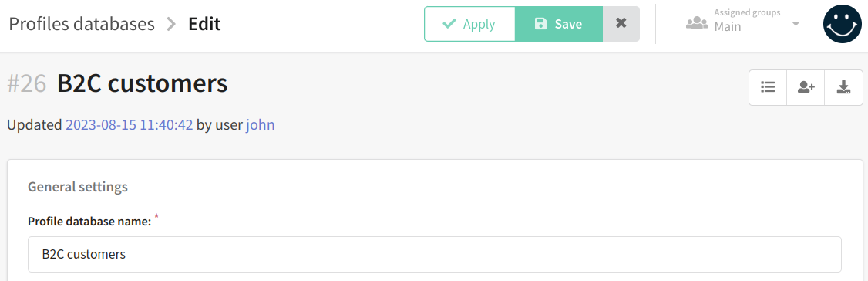Go back to Profiles databases breadcrumb
The width and height of the screenshot is (868, 281).
[x=82, y=24]
